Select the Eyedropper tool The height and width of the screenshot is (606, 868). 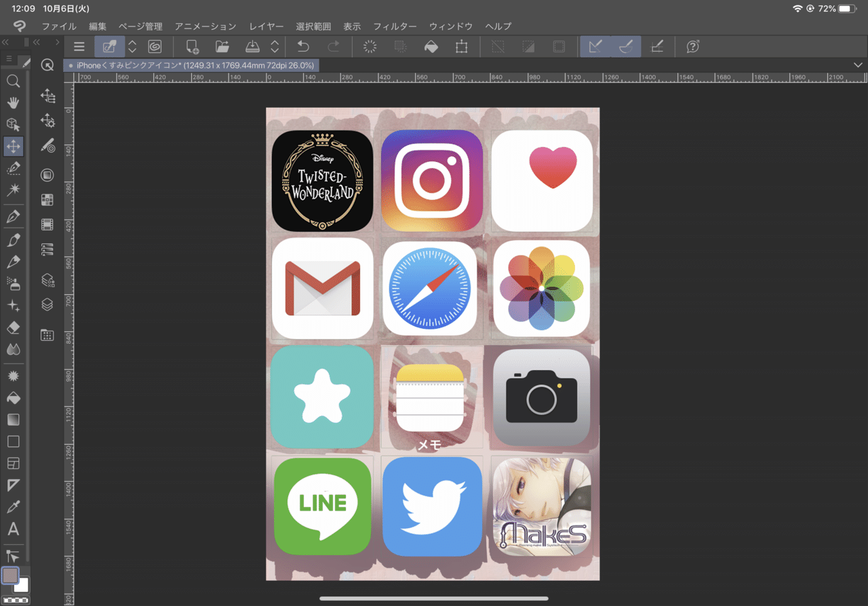pyautogui.click(x=14, y=507)
